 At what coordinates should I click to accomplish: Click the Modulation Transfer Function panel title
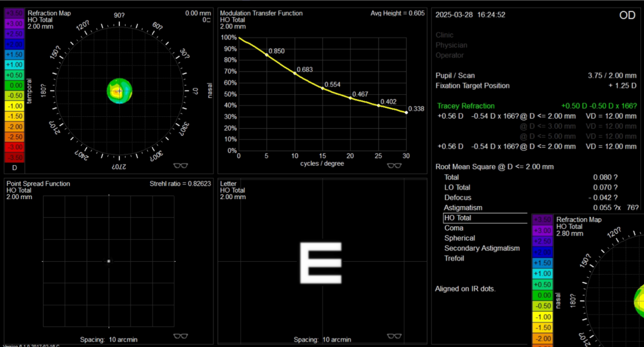261,13
